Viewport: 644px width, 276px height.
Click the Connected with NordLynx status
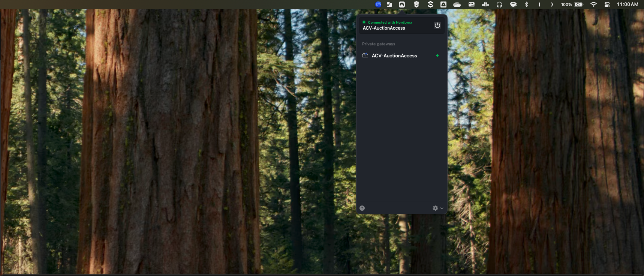(390, 22)
